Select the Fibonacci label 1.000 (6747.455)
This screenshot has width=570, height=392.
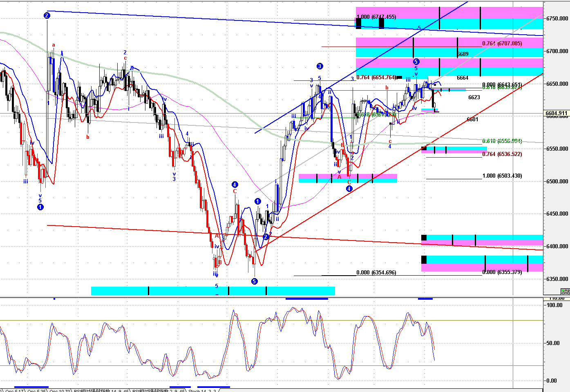376,17
